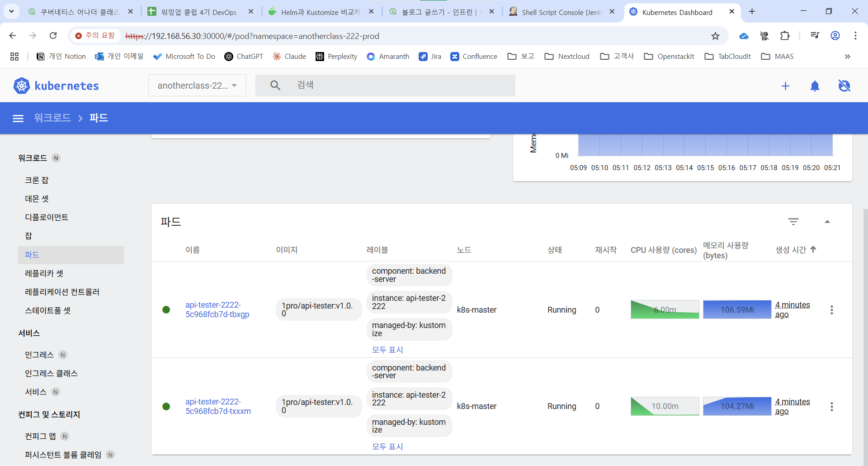Click the Kubernetes logo icon

pyautogui.click(x=21, y=86)
